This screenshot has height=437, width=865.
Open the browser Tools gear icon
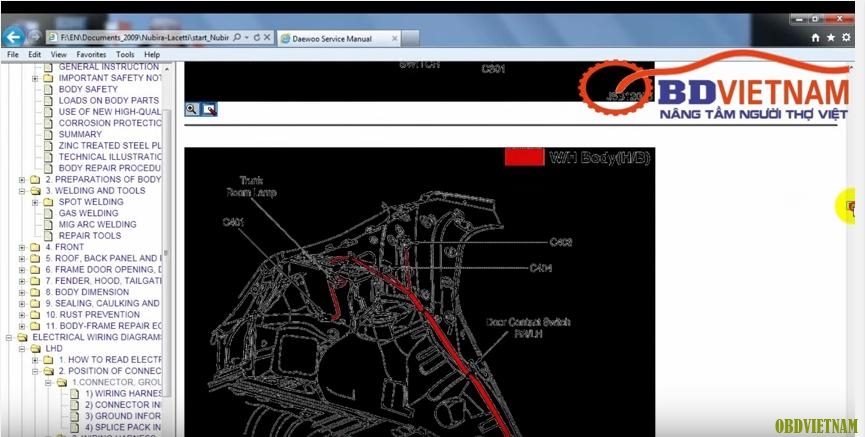click(x=846, y=38)
